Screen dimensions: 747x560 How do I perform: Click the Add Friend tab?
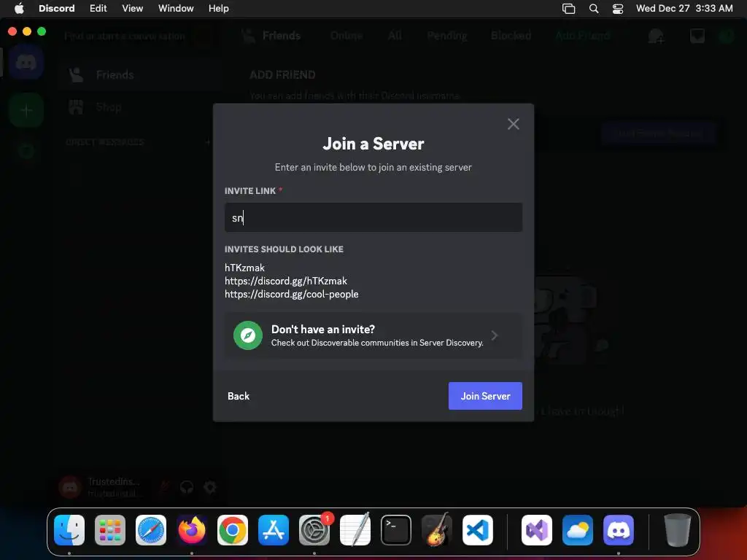click(x=582, y=36)
